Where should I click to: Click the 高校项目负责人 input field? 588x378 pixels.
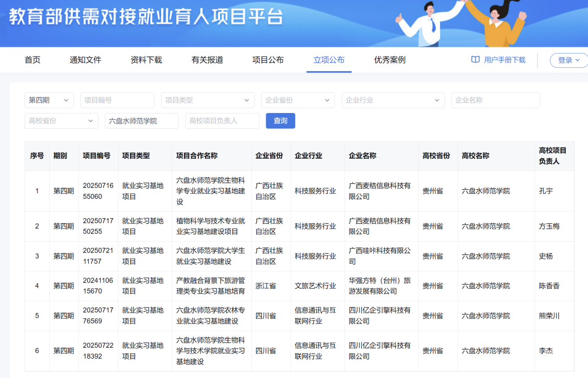pyautogui.click(x=222, y=120)
